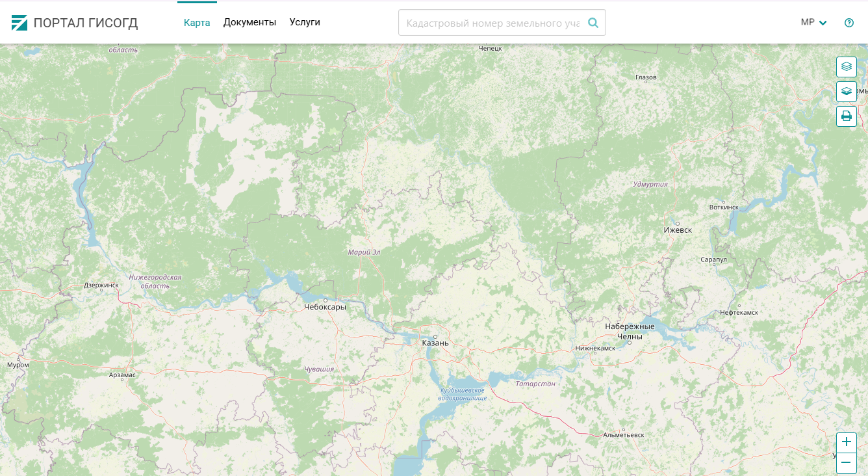Click the filled layers stack button

(x=846, y=92)
